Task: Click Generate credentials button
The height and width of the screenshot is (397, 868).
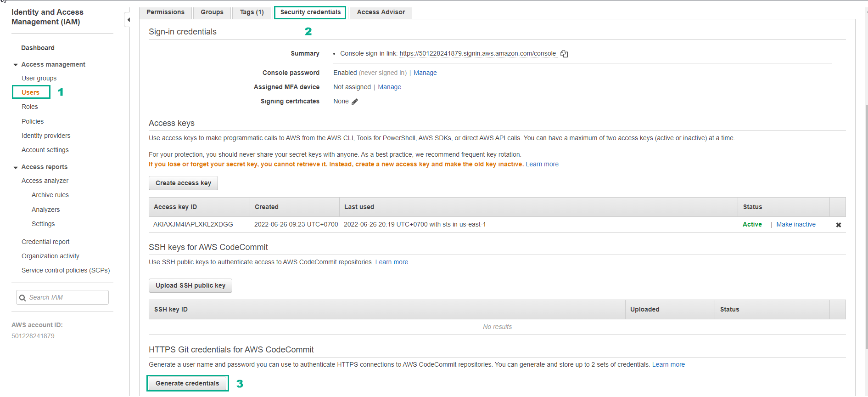Action: click(x=187, y=384)
